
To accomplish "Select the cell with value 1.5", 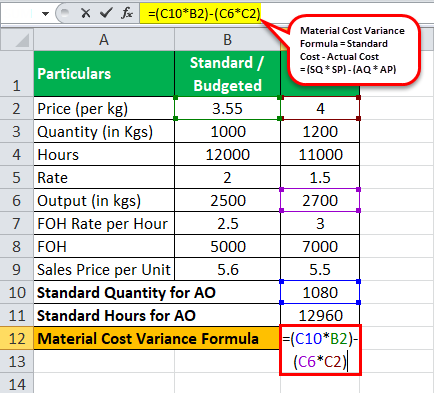I will pyautogui.click(x=320, y=178).
